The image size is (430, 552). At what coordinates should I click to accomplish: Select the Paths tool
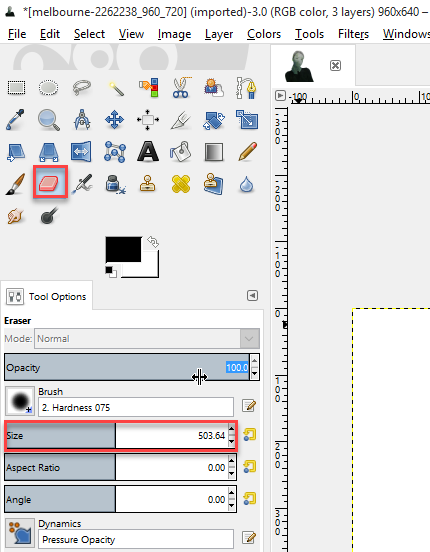point(247,88)
